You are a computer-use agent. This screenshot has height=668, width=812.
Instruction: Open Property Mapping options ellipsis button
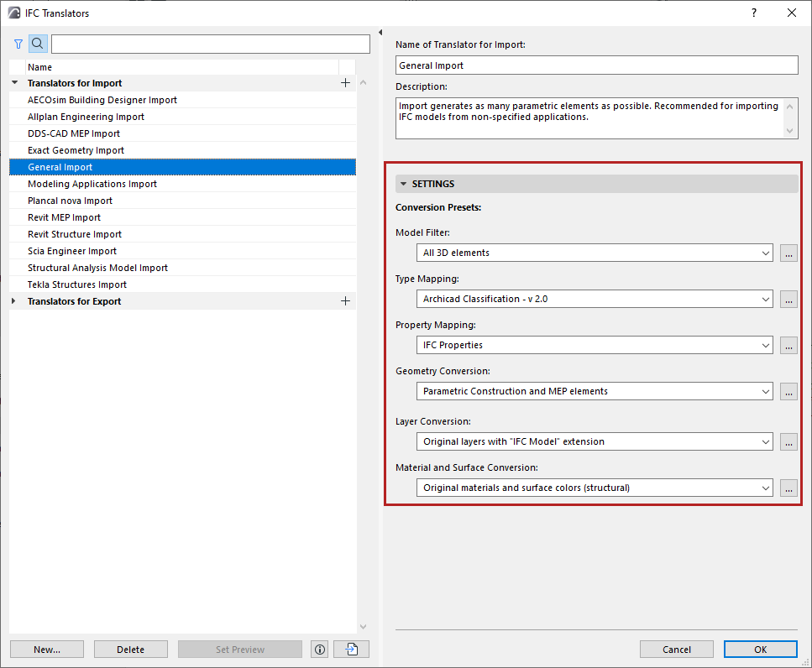pyautogui.click(x=788, y=345)
